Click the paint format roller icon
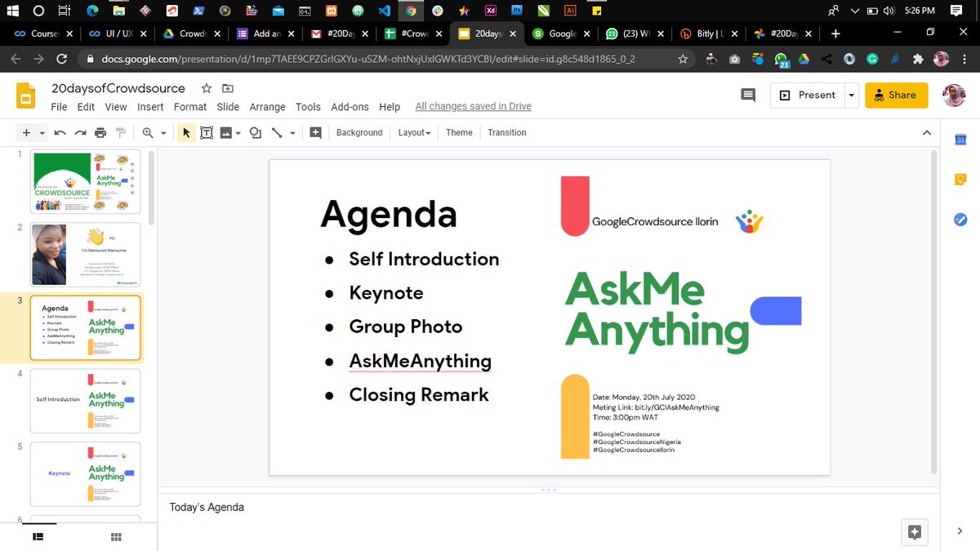The width and height of the screenshot is (980, 551). coord(121,132)
